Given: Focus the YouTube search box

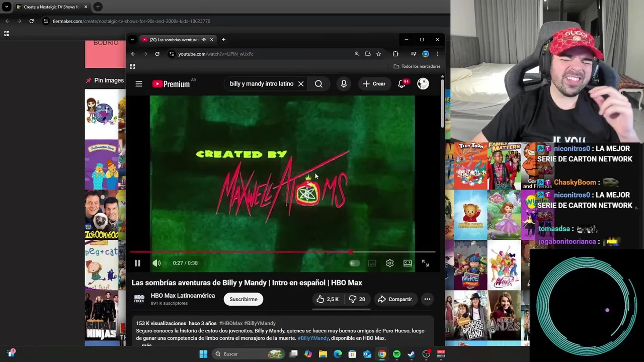Looking at the screenshot, I should pos(261,84).
